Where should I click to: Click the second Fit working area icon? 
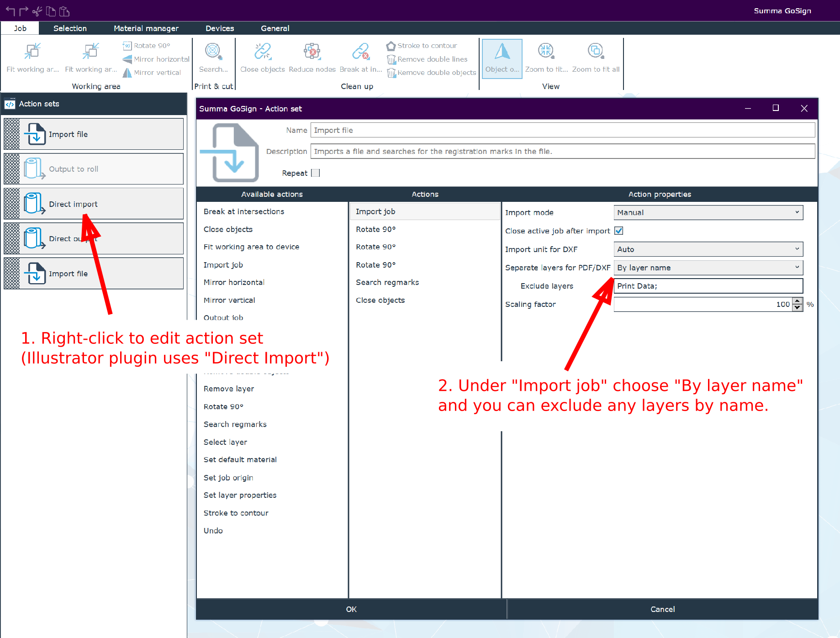91,51
